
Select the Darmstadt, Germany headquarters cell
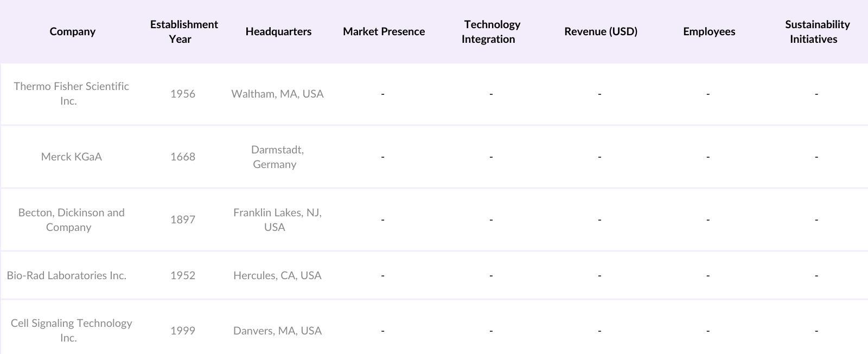point(277,157)
